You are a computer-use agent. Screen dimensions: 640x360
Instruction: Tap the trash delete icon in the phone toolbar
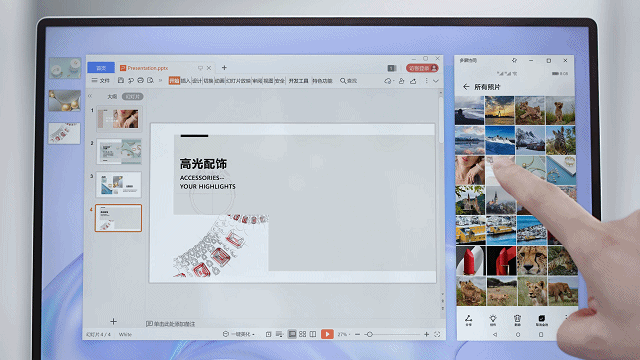point(517,320)
